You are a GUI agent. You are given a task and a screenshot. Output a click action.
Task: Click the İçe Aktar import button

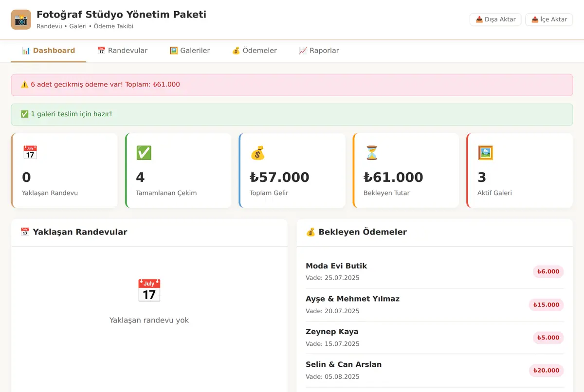click(x=549, y=19)
